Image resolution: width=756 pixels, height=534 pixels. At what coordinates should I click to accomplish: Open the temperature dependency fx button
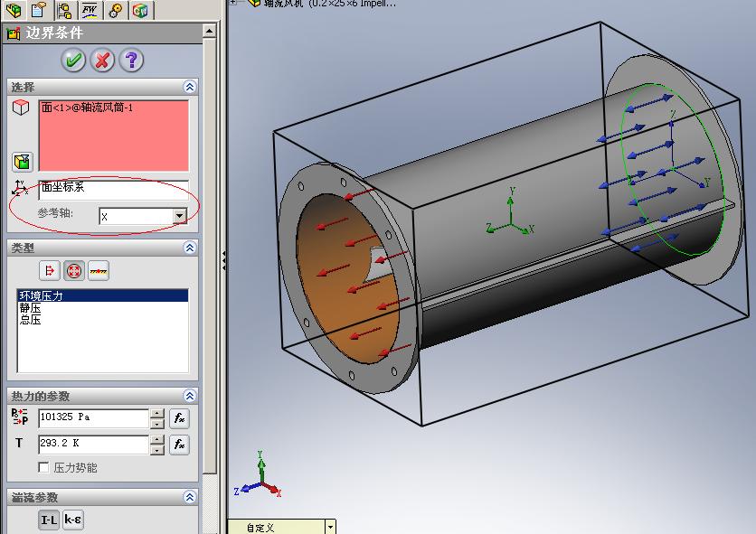179,445
